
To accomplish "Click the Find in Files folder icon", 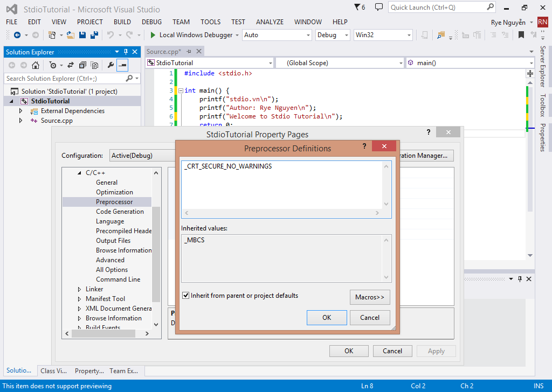I will pos(441,35).
